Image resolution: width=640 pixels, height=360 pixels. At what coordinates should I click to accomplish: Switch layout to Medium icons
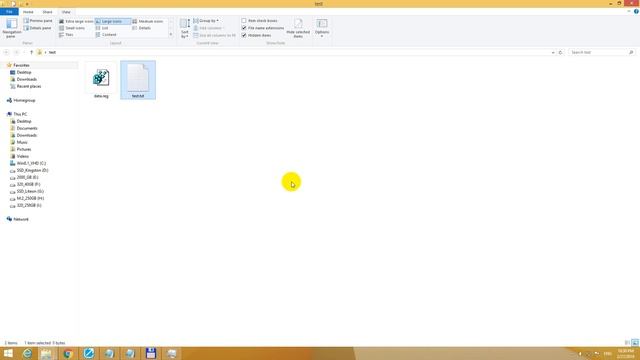tap(148, 21)
